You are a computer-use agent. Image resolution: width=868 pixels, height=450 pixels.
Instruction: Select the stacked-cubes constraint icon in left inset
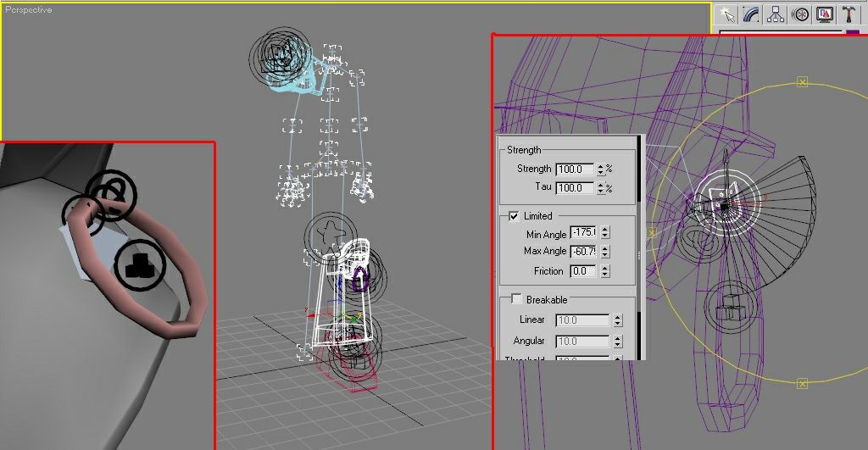point(140,266)
